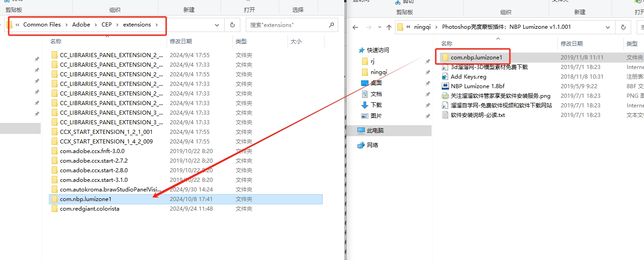644x260 pixels.
Task: Sort left window by 类型 column
Action: coord(241,41)
